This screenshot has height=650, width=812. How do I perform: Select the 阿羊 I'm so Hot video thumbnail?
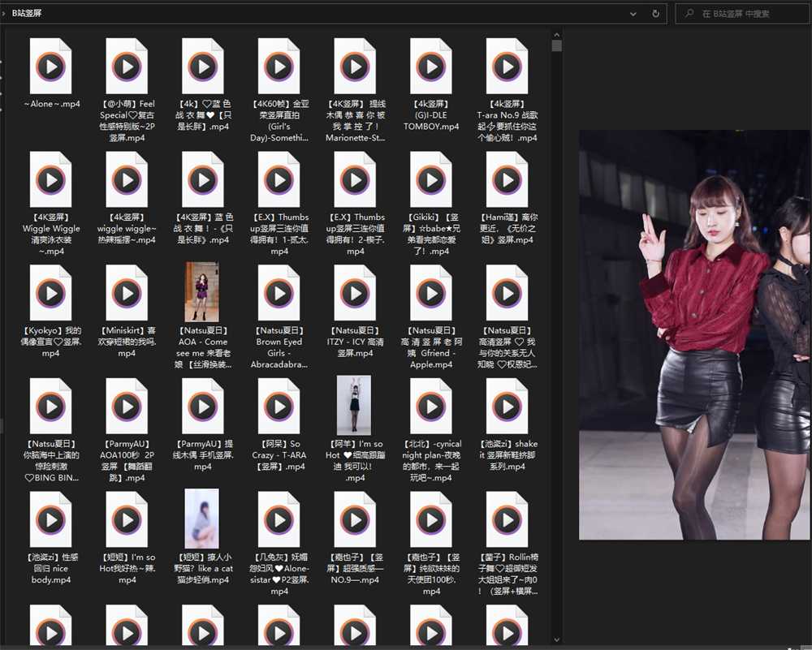pos(354,405)
